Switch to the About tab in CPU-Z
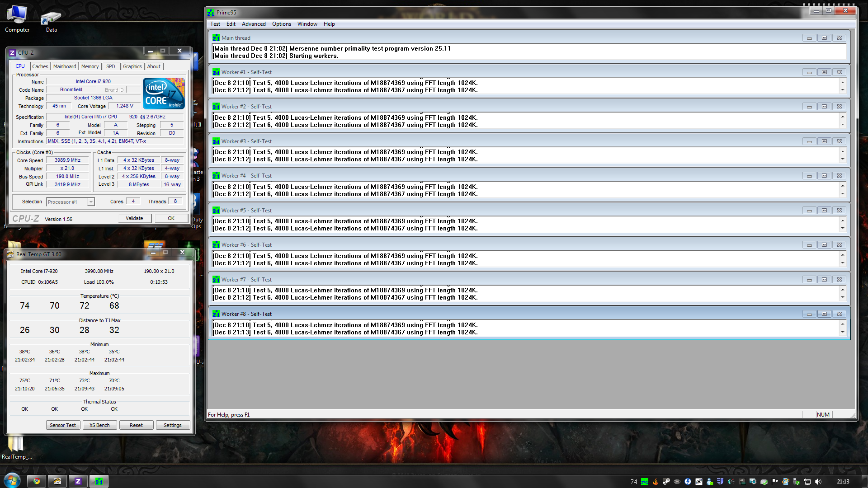 (x=154, y=66)
